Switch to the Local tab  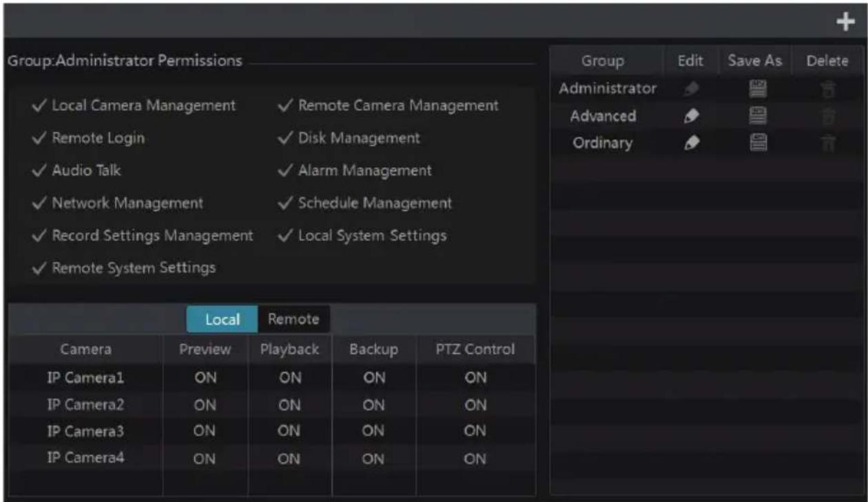222,319
